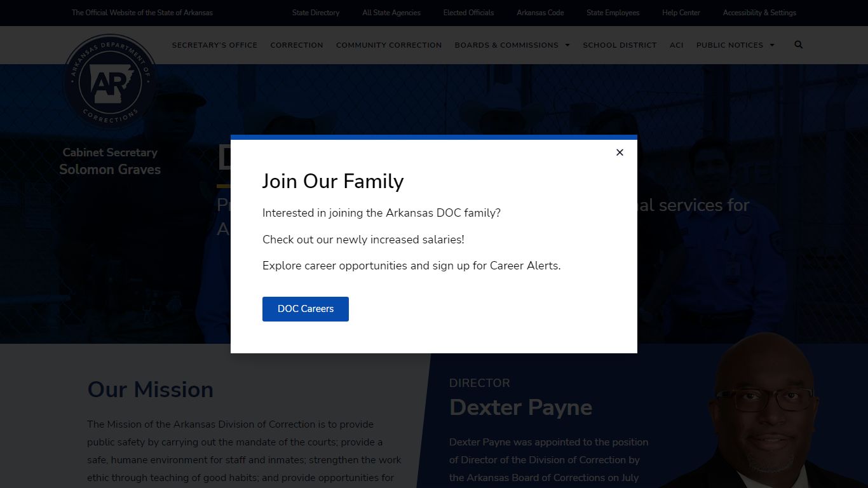Open the Community Correction menu item
The image size is (868, 488).
point(389,45)
